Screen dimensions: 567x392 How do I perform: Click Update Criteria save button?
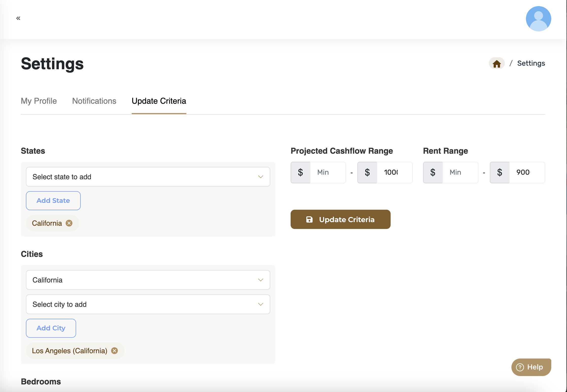tap(340, 219)
